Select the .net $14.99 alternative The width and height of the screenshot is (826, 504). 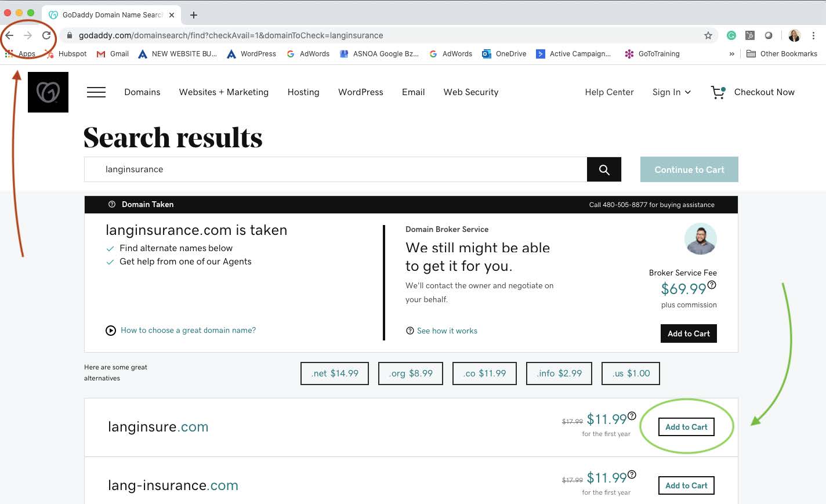point(335,374)
